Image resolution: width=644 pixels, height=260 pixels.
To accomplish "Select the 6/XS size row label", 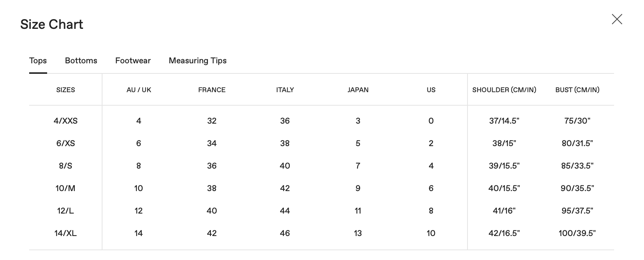I will (x=65, y=143).
